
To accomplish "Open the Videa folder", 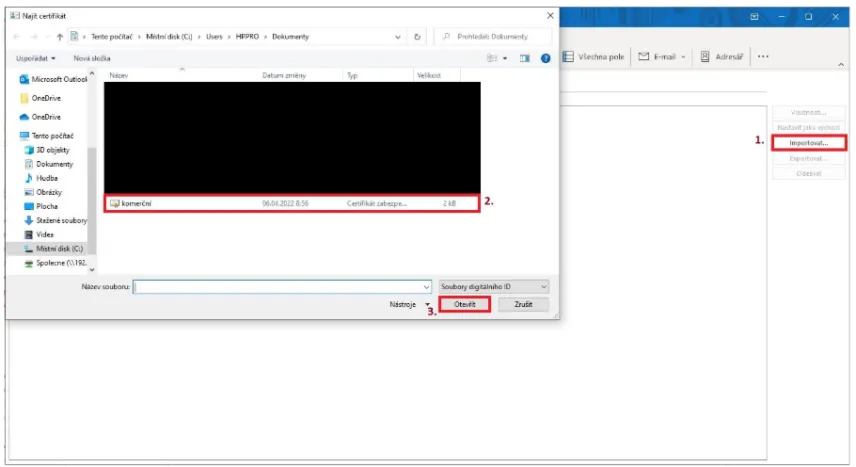I will pyautogui.click(x=39, y=235).
